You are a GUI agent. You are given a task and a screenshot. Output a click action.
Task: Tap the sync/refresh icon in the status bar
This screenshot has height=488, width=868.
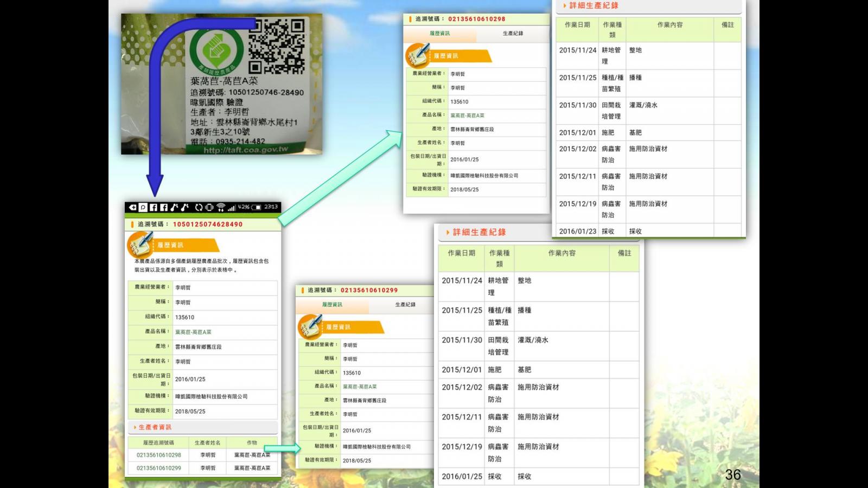click(x=200, y=207)
